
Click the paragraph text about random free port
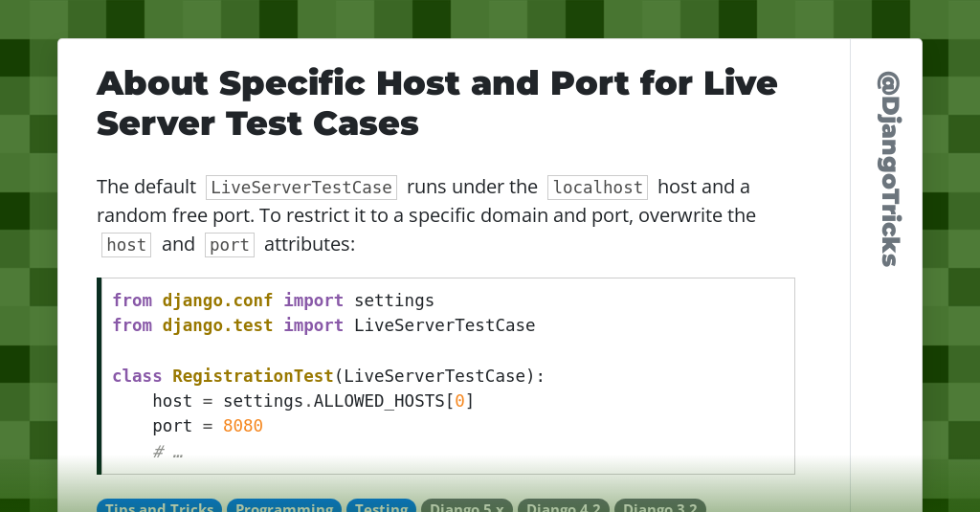point(426,215)
